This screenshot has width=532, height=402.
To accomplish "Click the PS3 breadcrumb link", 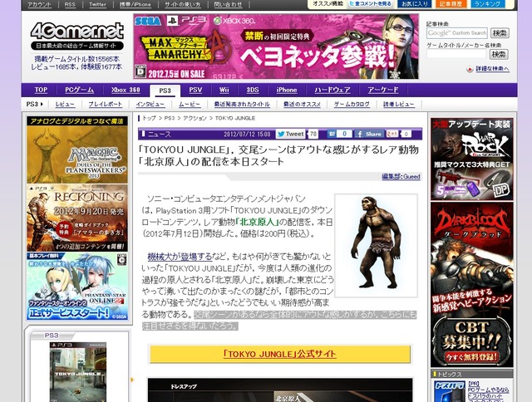I will [x=170, y=118].
